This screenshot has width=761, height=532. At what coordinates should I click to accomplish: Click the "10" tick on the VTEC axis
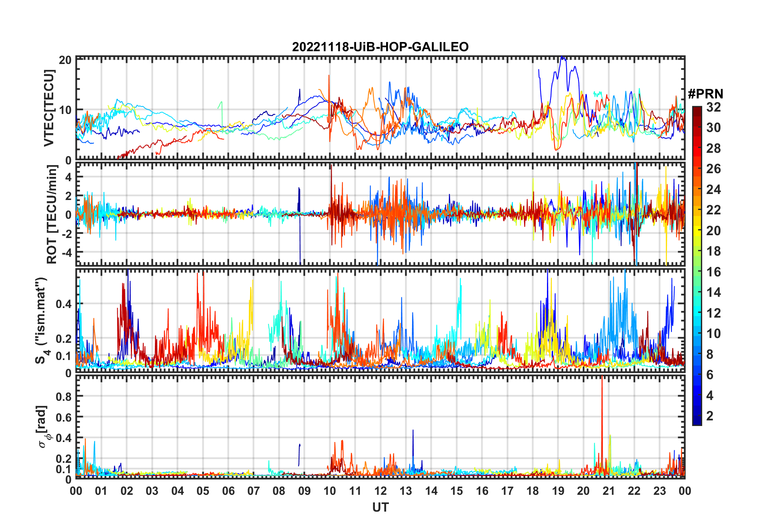point(65,110)
